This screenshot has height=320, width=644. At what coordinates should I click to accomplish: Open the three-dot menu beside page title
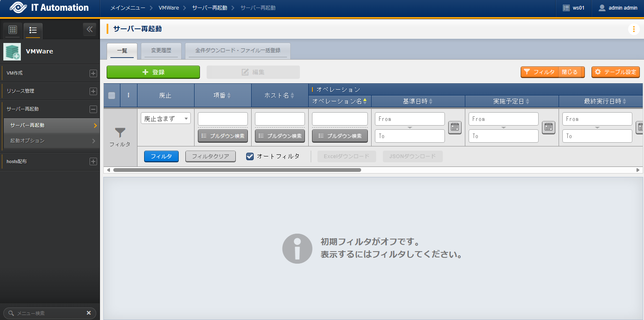click(634, 29)
